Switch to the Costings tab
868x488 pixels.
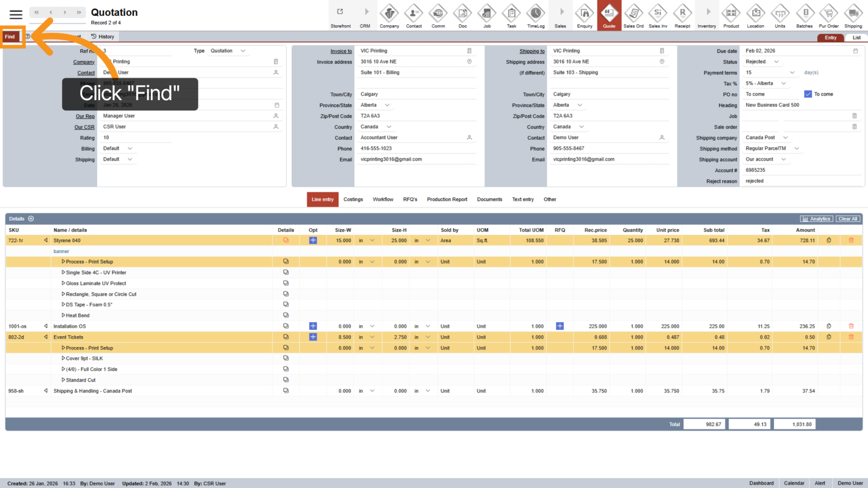coord(353,199)
